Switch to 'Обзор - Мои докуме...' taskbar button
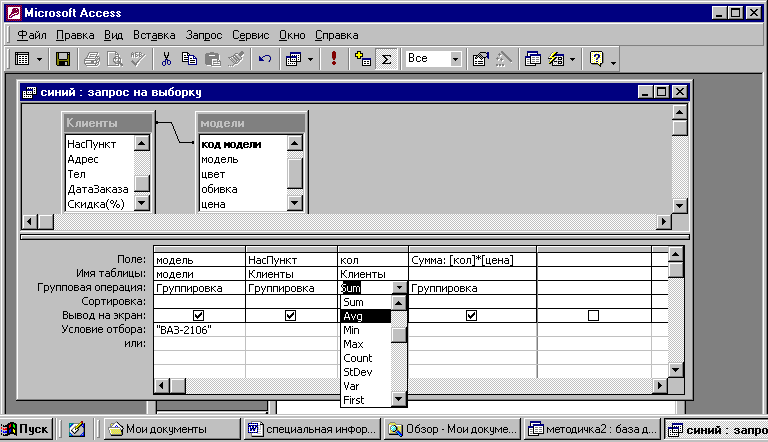The width and height of the screenshot is (768, 442). tap(453, 429)
